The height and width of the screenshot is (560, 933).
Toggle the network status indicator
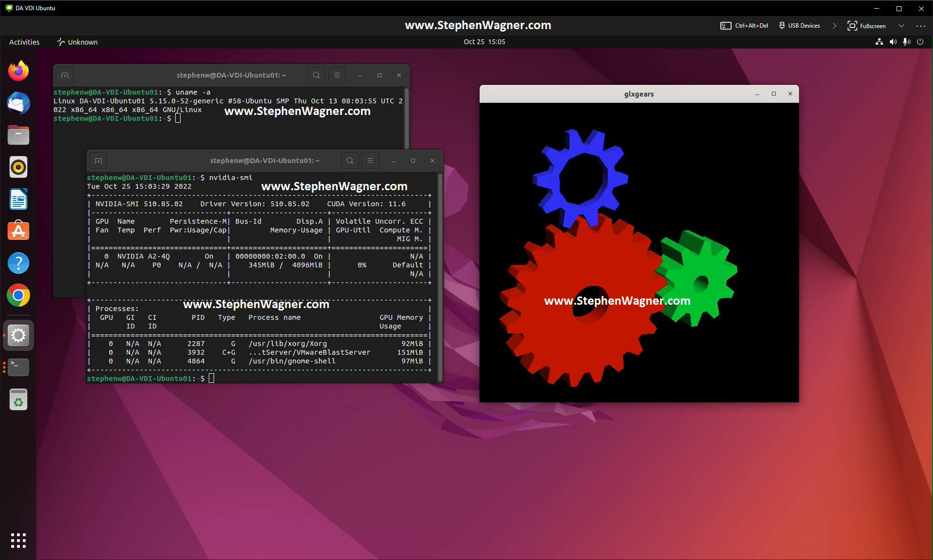click(879, 42)
